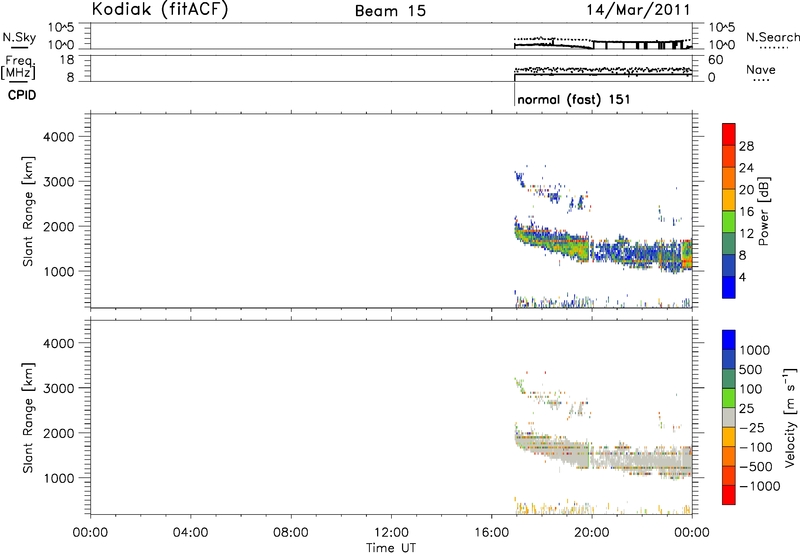Click the '1000' tick on the Velocity colorbar
The image size is (800, 554).
pos(755,350)
